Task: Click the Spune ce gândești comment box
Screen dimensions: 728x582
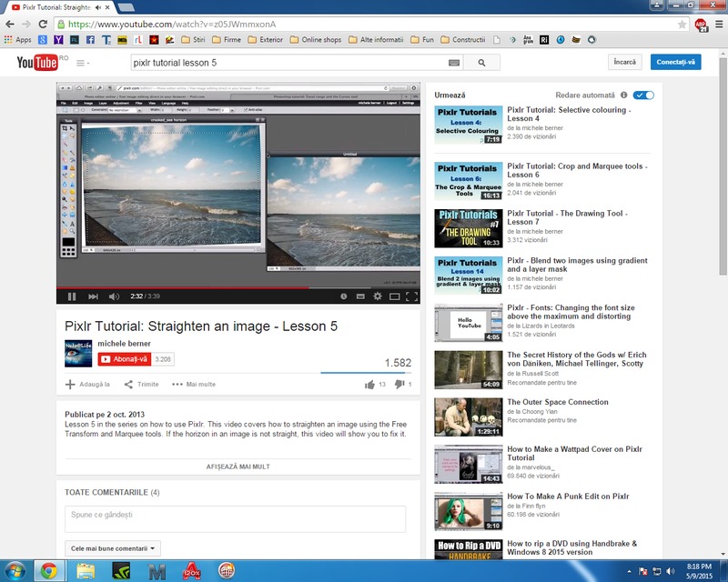Action: coord(236,519)
